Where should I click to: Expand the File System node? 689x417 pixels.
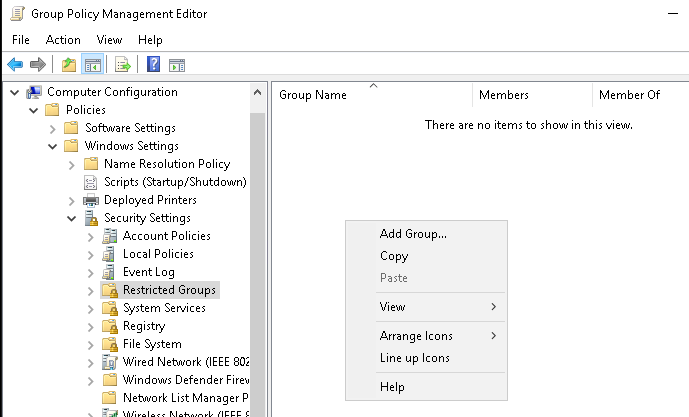click(x=91, y=345)
